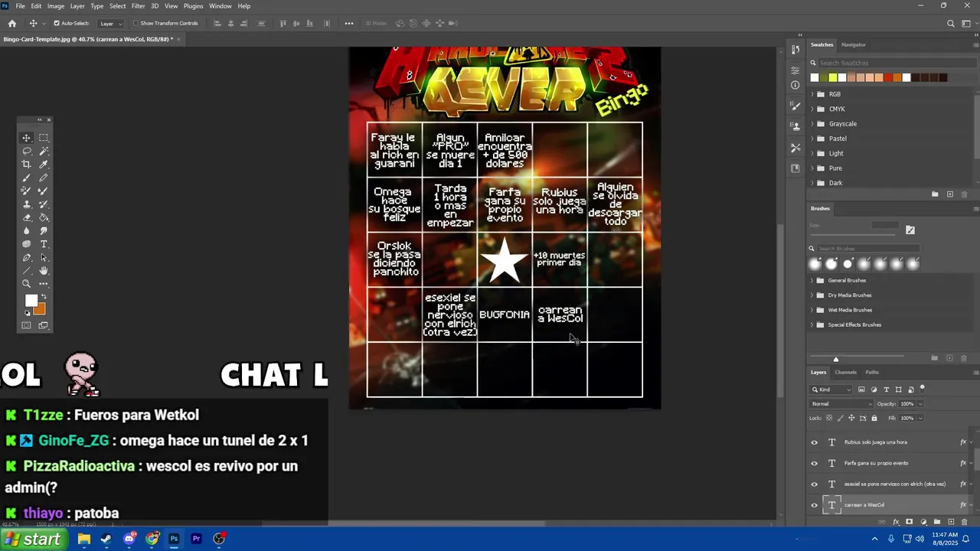
Task: Hide the 'carrean a WesCol' layer
Action: click(x=814, y=505)
